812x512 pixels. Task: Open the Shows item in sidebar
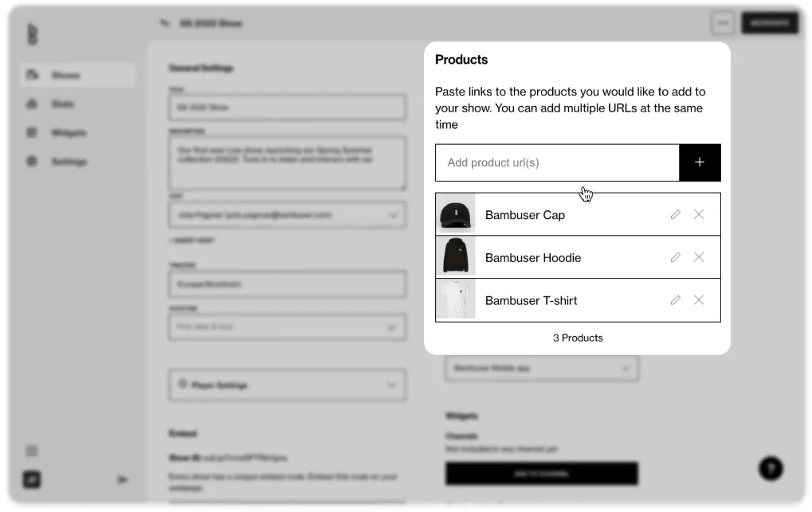(x=78, y=75)
